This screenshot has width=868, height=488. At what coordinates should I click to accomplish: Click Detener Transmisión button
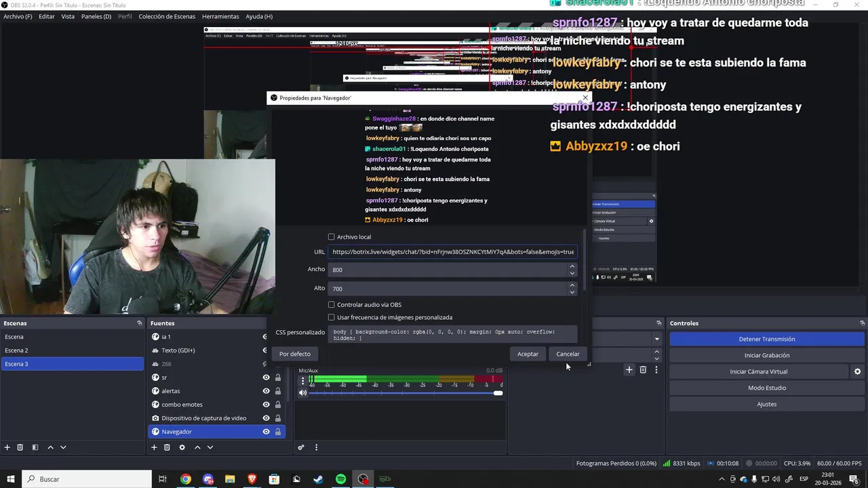click(767, 339)
